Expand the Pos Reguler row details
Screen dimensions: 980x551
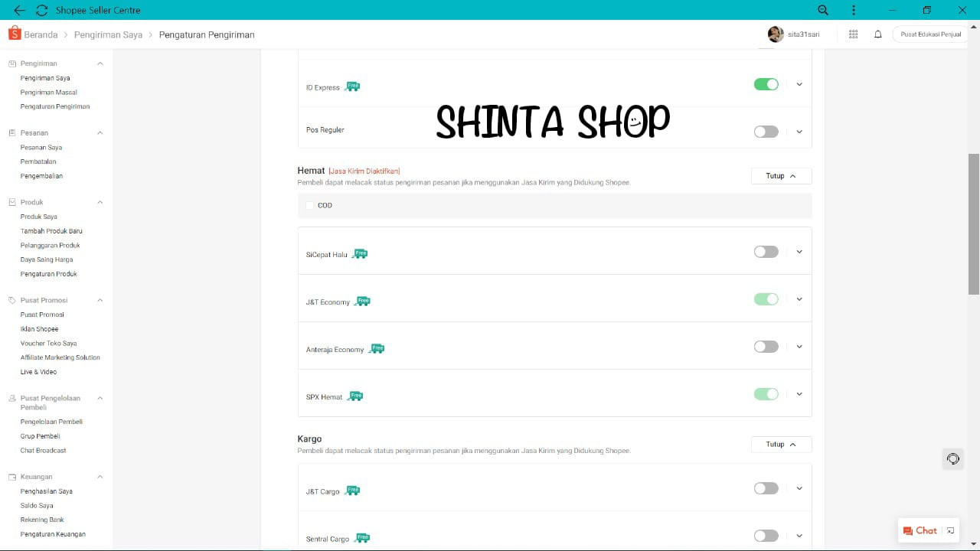pyautogui.click(x=799, y=132)
